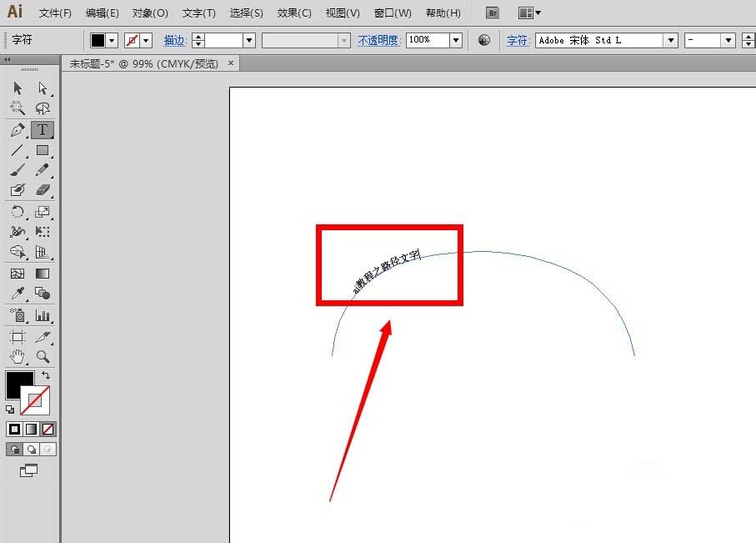Select the Hand tool
The height and width of the screenshot is (543, 756).
coord(18,357)
